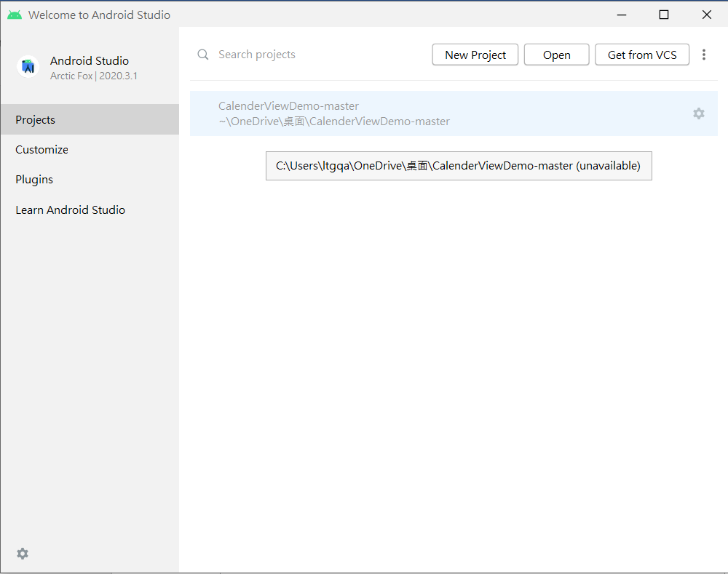
Task: Switch to the Customize tab
Action: 90,149
